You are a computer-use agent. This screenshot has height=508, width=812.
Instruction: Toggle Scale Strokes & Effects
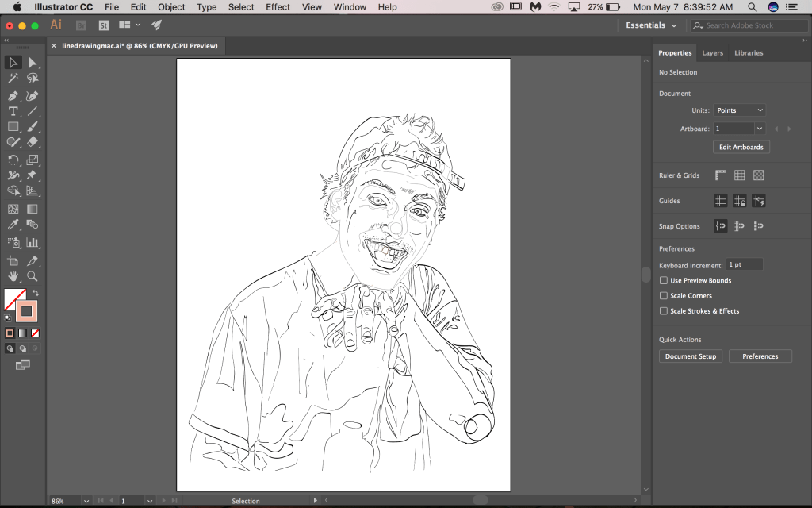point(663,310)
